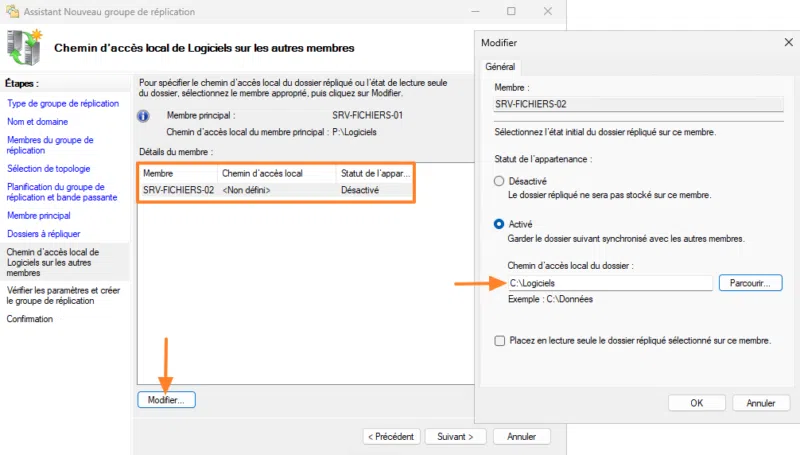
Task: Click the Modifier... button
Action: (x=166, y=399)
